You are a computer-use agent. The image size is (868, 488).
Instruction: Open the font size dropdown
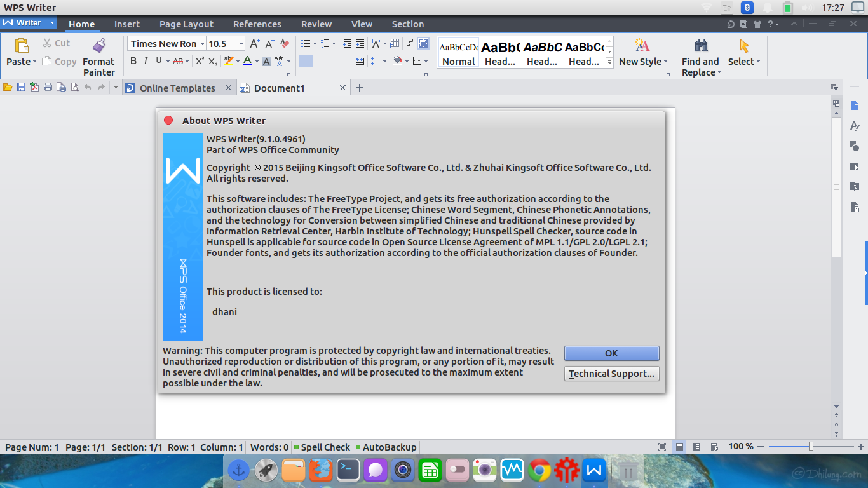tap(241, 44)
